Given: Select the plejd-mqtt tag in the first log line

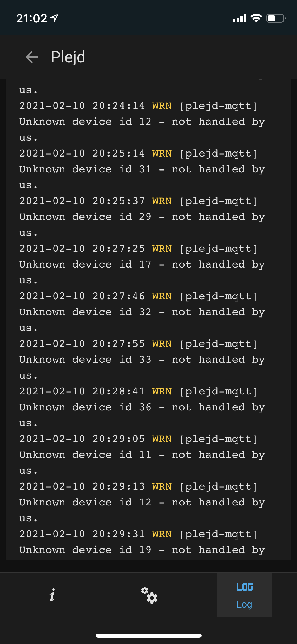Looking at the screenshot, I should (218, 105).
